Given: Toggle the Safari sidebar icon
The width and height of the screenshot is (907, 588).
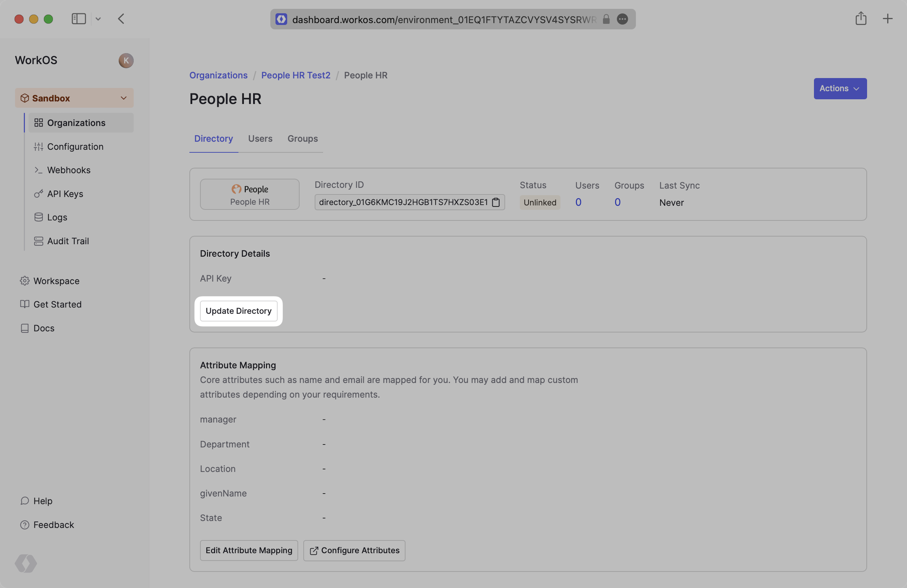Looking at the screenshot, I should click(x=78, y=19).
